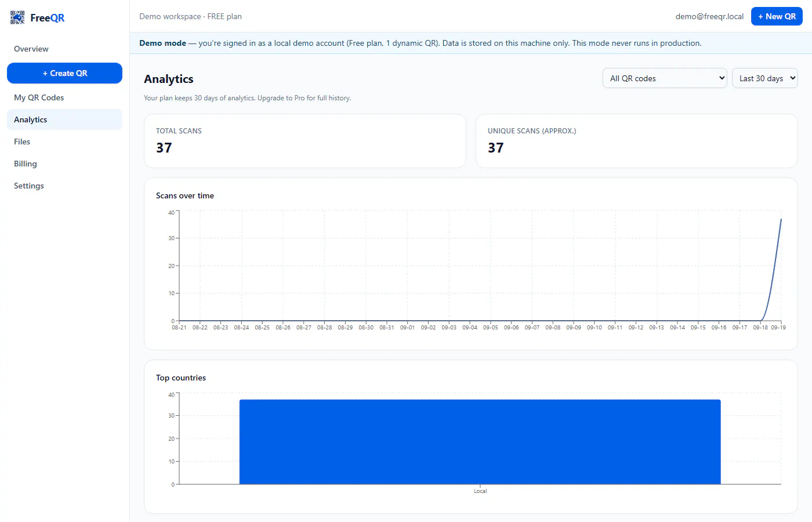
Task: Click the Total Scans card
Action: pyautogui.click(x=305, y=141)
